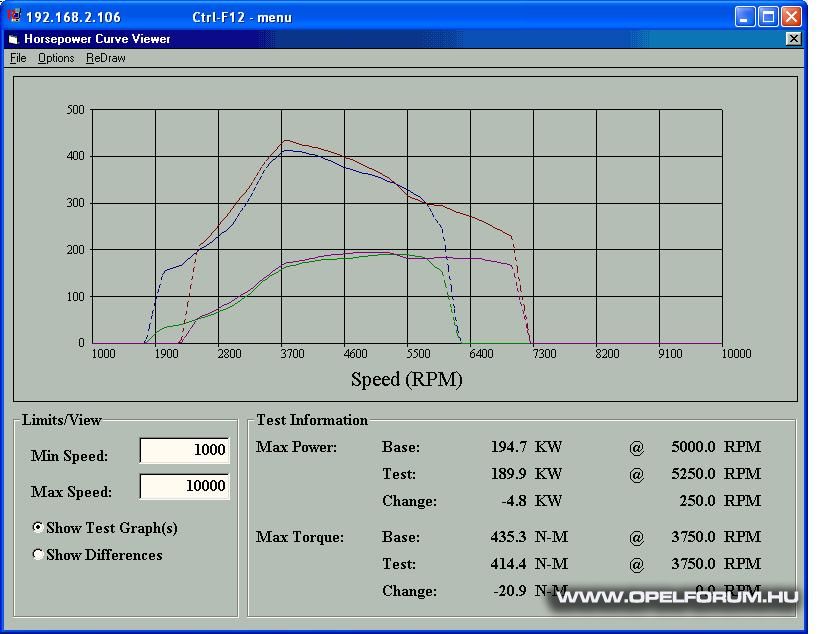Open the Options menu
This screenshot has height=634, width=820.
[56, 58]
